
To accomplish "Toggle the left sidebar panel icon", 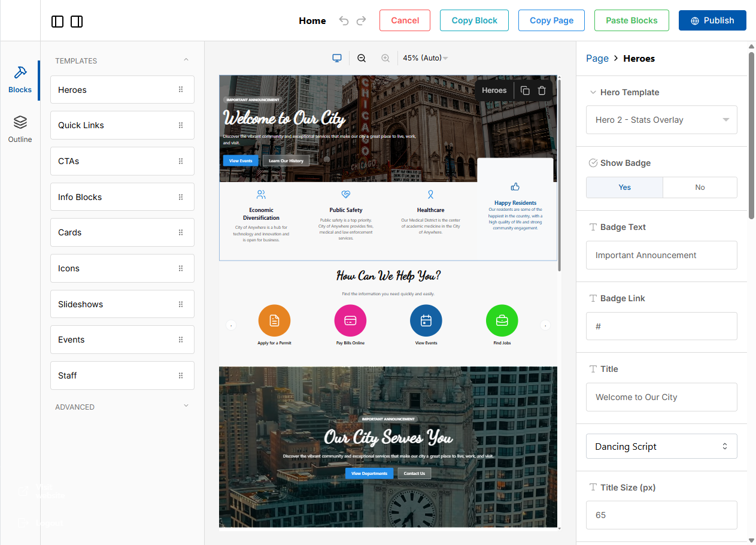I will [x=57, y=22].
